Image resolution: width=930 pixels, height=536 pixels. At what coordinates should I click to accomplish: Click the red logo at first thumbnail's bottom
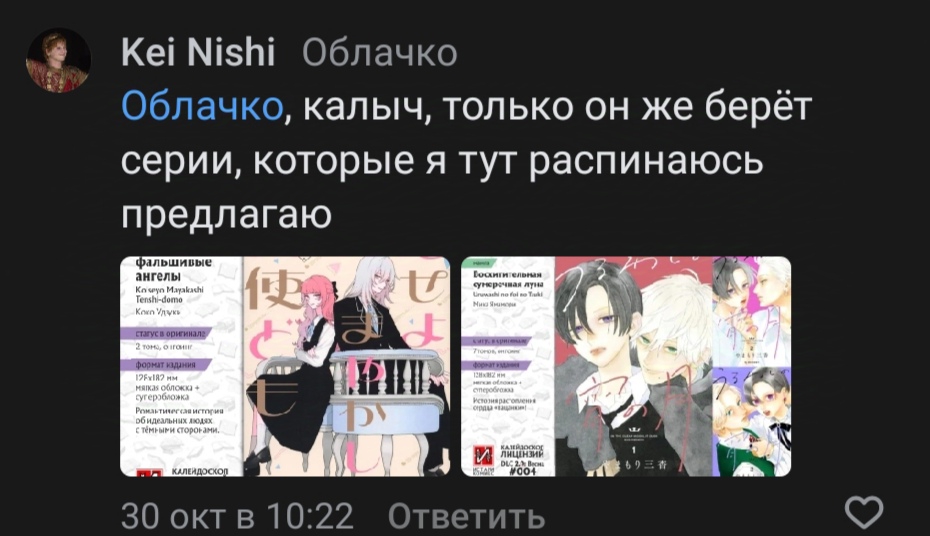coord(149,473)
